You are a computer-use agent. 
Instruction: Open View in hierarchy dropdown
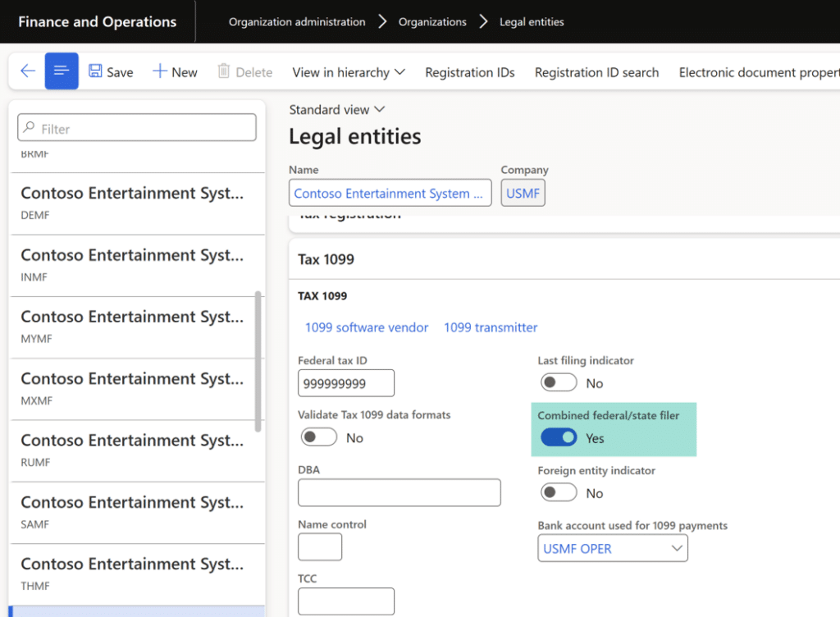click(x=349, y=72)
